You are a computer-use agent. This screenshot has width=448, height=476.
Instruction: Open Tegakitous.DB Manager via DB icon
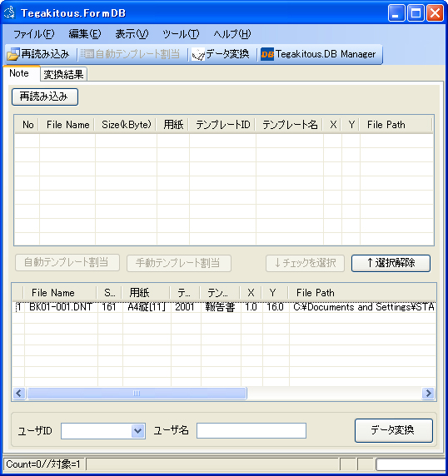(x=267, y=54)
